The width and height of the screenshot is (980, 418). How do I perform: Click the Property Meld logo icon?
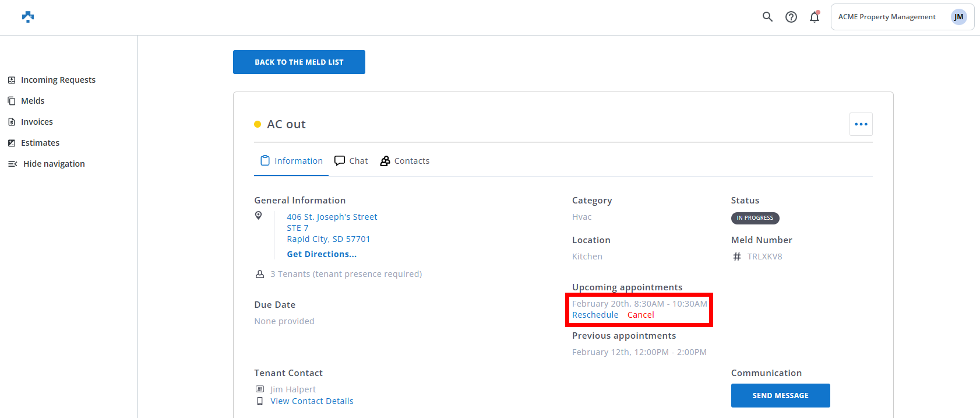(x=28, y=17)
